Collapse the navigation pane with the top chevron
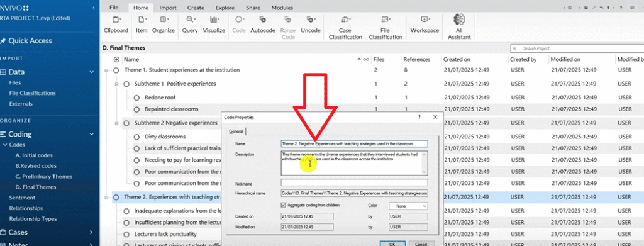The image size is (644, 246). click(94, 8)
